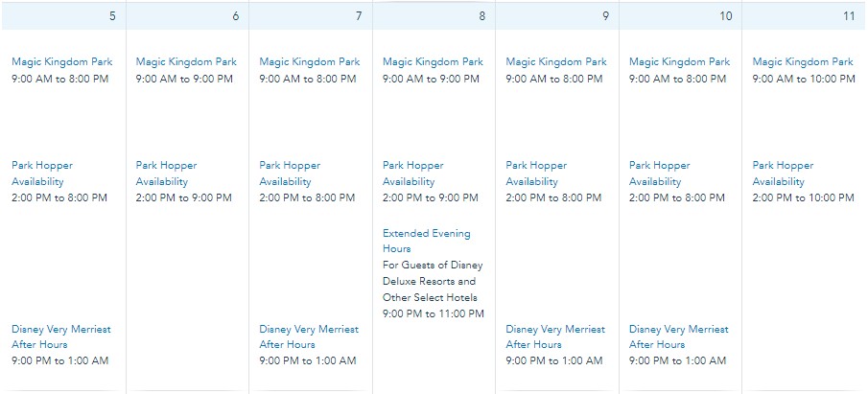Click Park Hopper Availability for day 9
Image resolution: width=868 pixels, height=394 pixels.
click(x=536, y=174)
